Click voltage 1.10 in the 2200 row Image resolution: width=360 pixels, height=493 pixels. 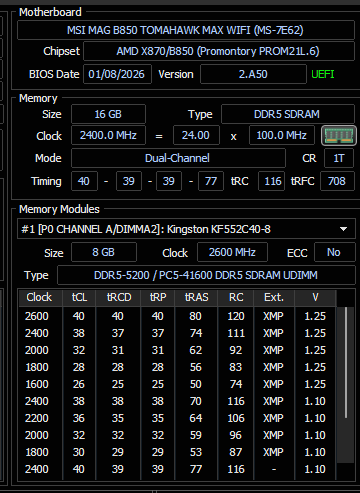click(315, 418)
